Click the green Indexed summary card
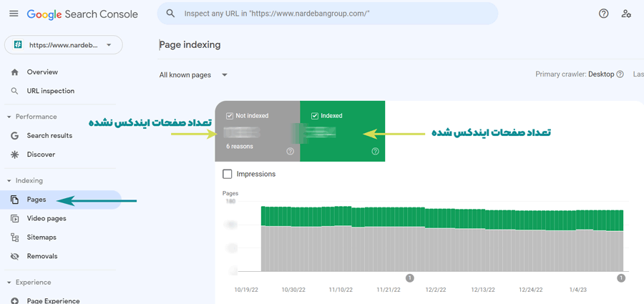The width and height of the screenshot is (644, 304). (343, 131)
